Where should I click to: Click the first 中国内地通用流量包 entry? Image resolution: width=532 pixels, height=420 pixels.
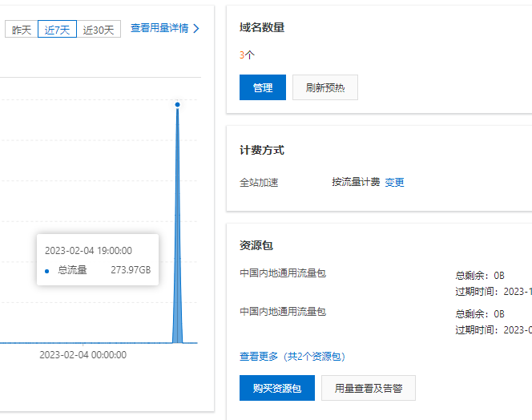283,273
